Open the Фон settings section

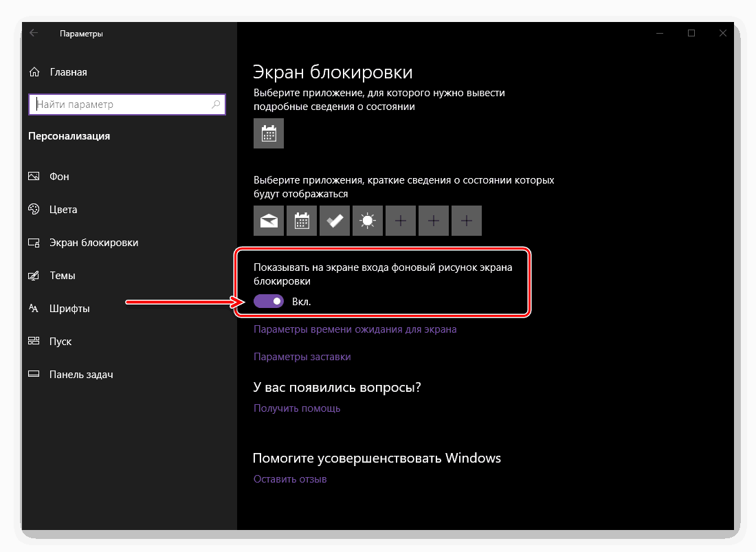click(x=59, y=177)
